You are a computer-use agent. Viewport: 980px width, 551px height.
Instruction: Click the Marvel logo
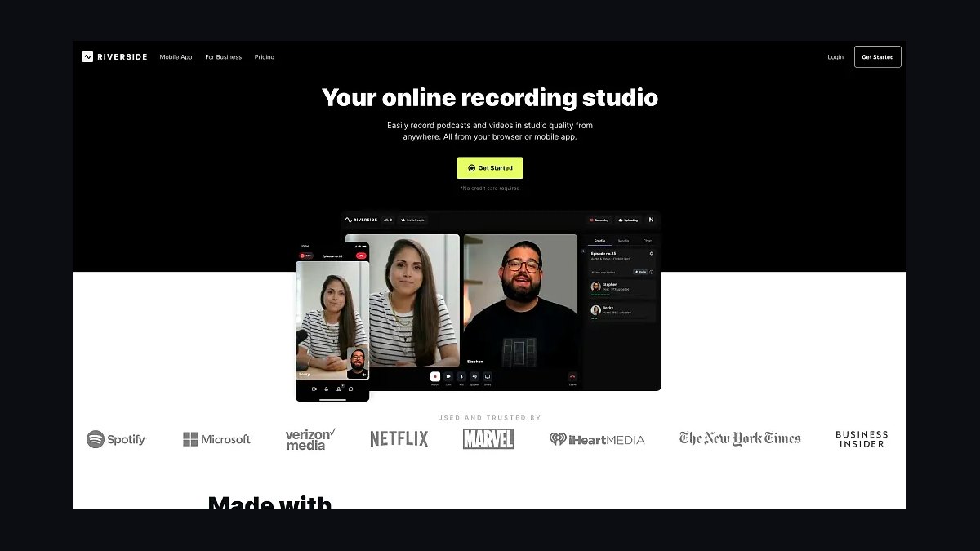tap(488, 439)
